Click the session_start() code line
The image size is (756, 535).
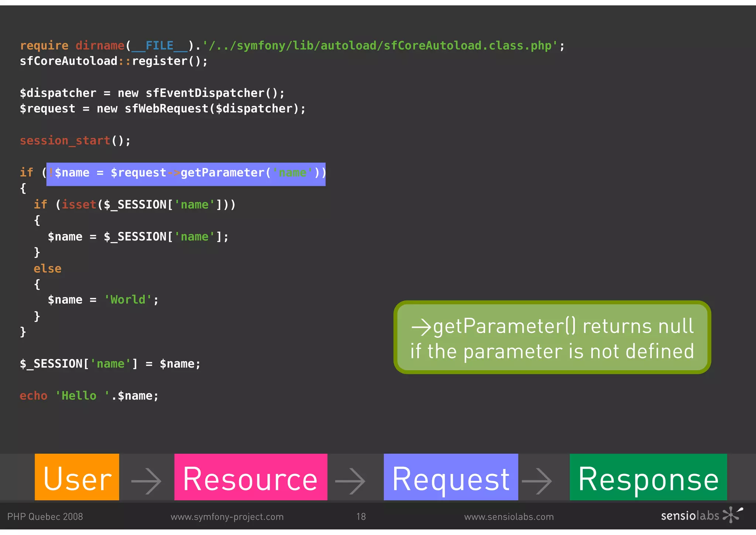coord(75,141)
